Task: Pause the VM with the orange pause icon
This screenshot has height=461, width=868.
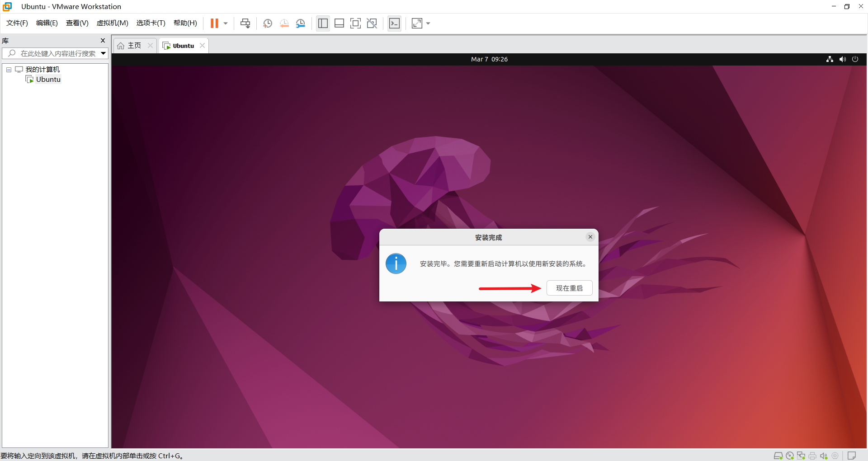Action: 214,24
